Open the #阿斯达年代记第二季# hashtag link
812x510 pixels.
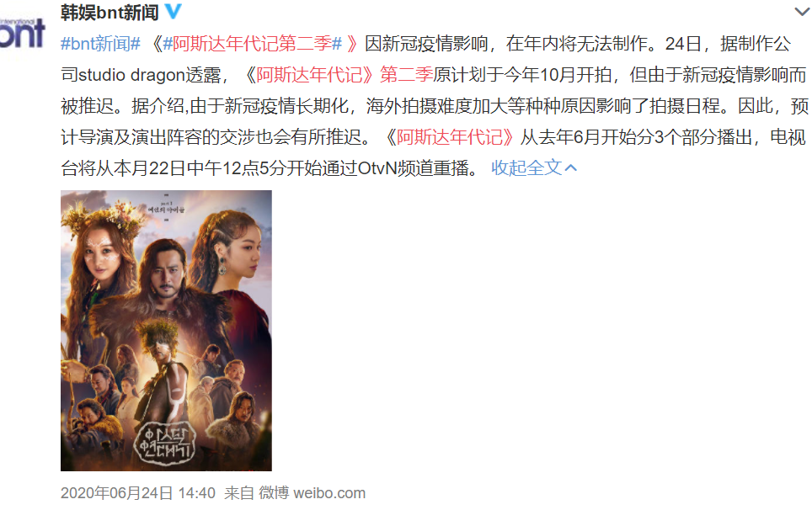point(252,44)
